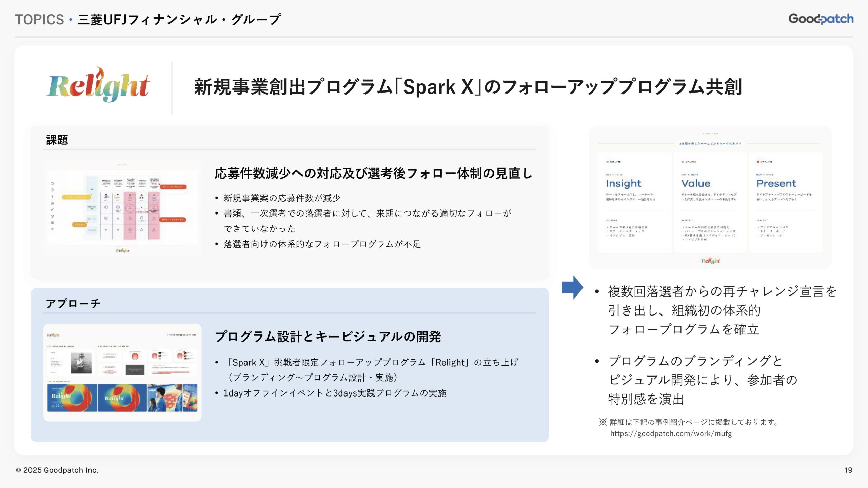This screenshot has height=488, width=868.
Task: Click the '© 2025 Goodpatch Inc.' footer
Action: 57,470
